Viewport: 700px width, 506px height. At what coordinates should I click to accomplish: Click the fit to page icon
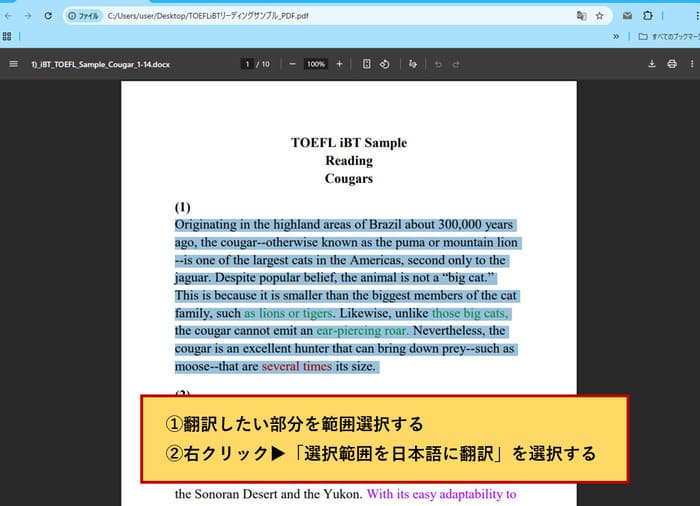[x=367, y=64]
